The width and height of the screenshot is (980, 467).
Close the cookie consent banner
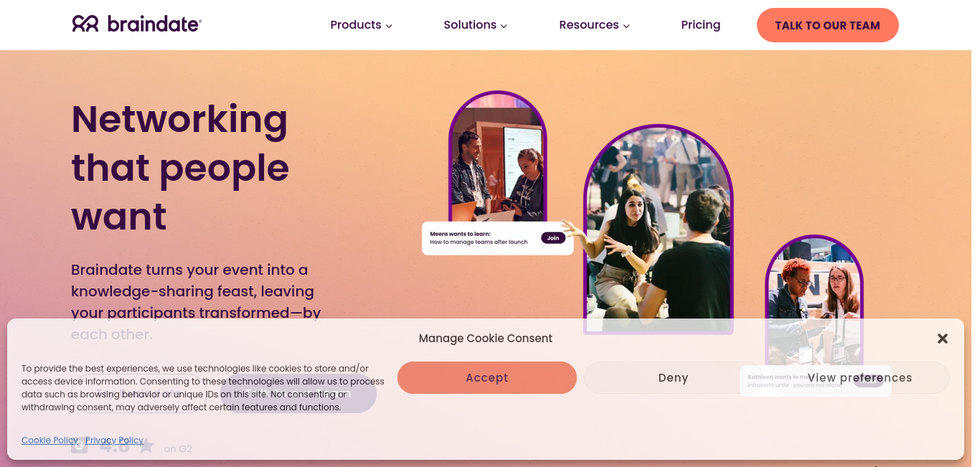[943, 339]
